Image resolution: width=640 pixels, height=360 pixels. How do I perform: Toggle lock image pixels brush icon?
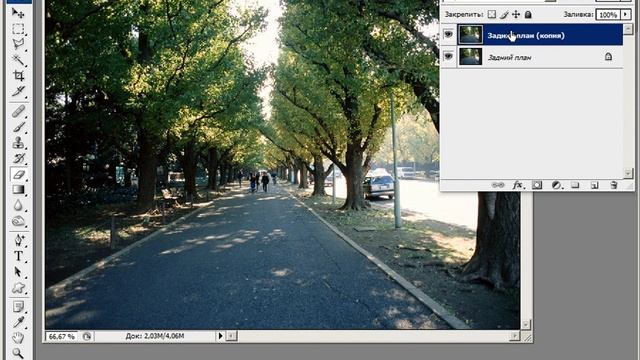pos(504,14)
